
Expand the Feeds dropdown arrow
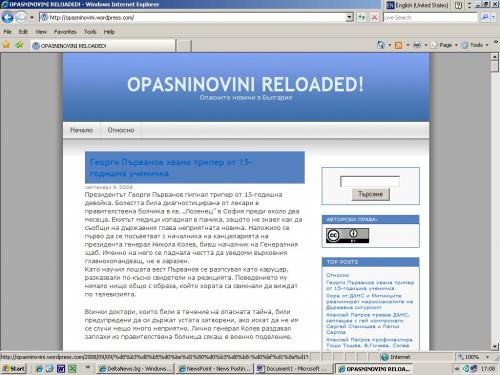coord(407,45)
